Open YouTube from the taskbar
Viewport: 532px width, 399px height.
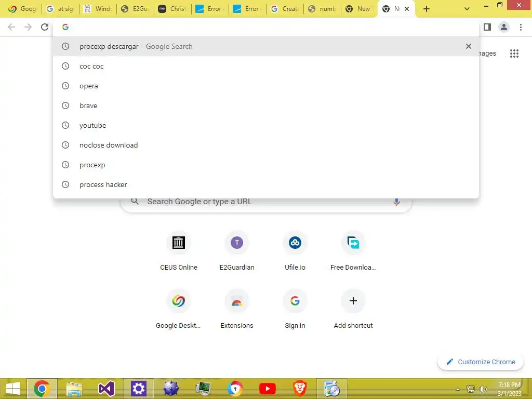(268, 389)
